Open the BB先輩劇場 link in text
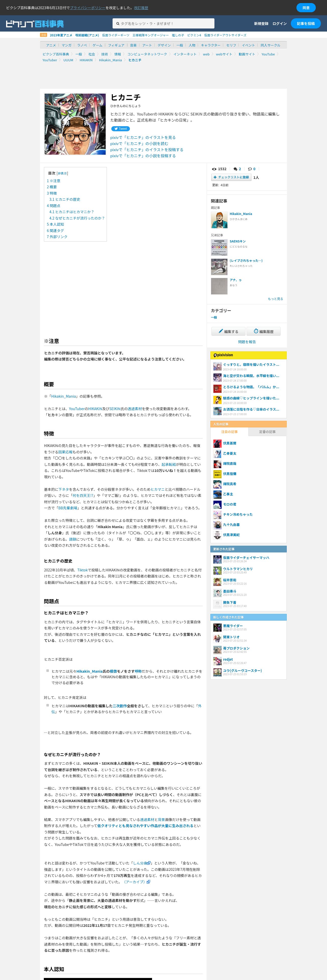This screenshot has height=980, width=327. click(x=68, y=508)
